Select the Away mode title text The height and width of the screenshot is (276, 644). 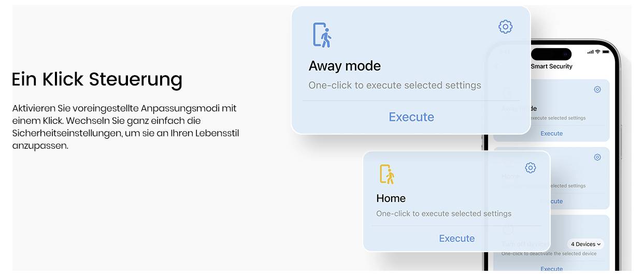tap(345, 66)
